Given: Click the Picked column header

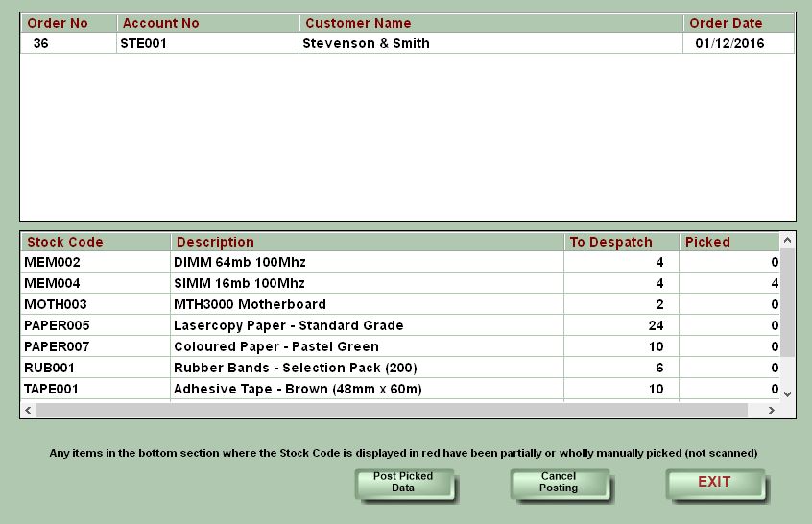Looking at the screenshot, I should [x=729, y=242].
